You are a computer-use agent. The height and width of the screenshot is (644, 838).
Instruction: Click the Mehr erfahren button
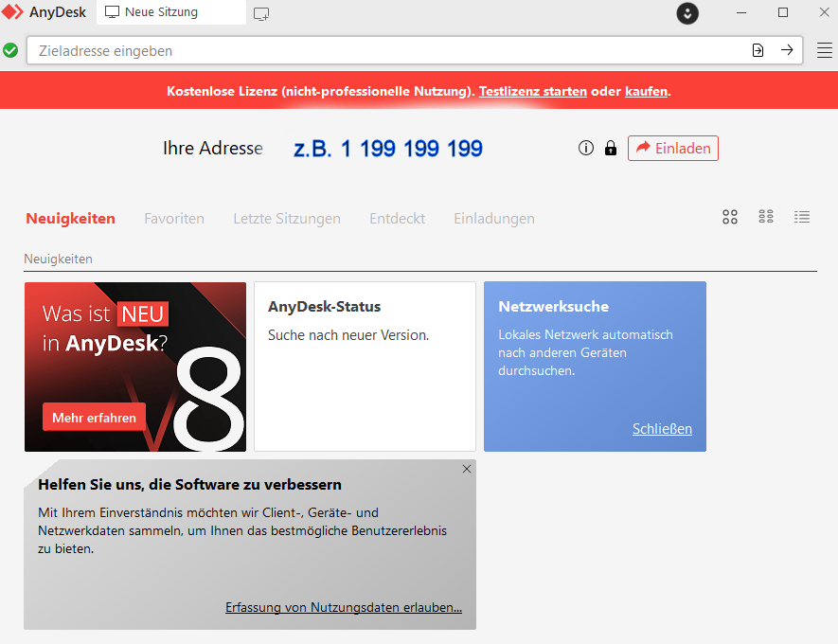coord(94,418)
